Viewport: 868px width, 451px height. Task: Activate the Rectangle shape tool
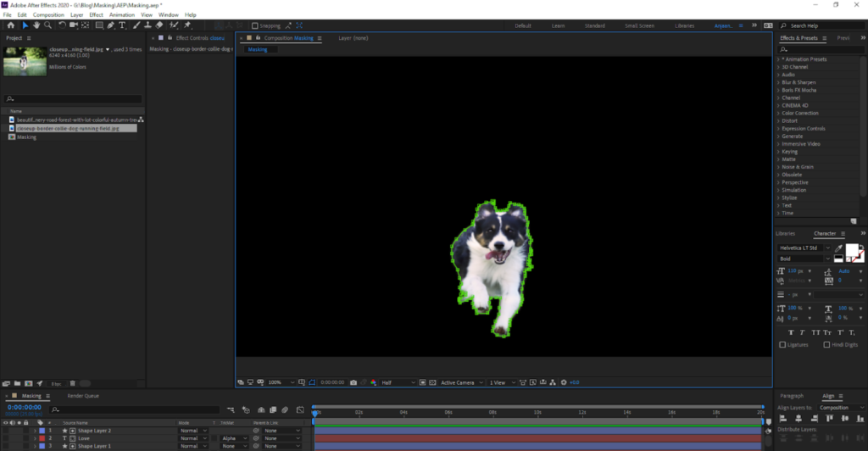tap(97, 25)
